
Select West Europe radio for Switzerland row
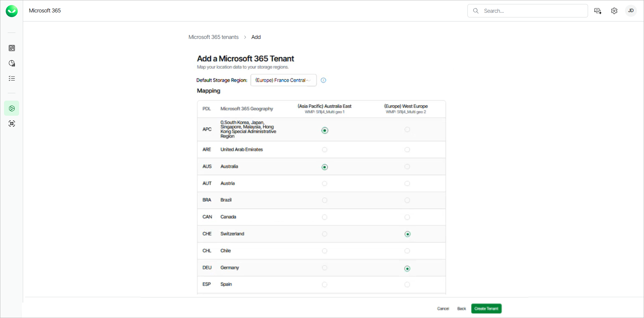tap(407, 234)
